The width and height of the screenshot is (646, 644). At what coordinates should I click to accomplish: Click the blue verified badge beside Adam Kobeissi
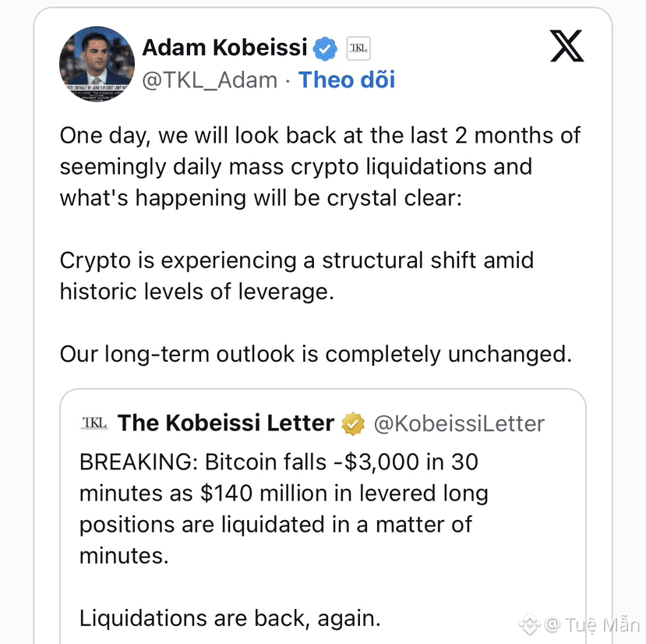(x=325, y=48)
